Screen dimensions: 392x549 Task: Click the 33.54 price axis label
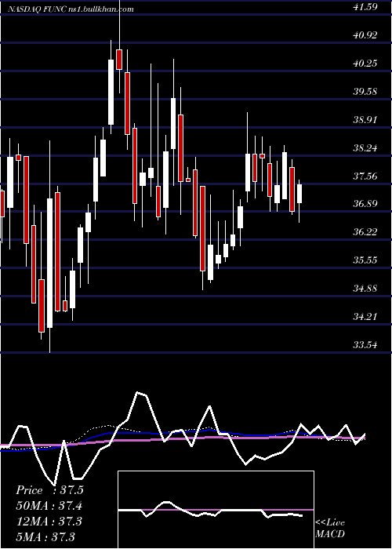tap(365, 345)
